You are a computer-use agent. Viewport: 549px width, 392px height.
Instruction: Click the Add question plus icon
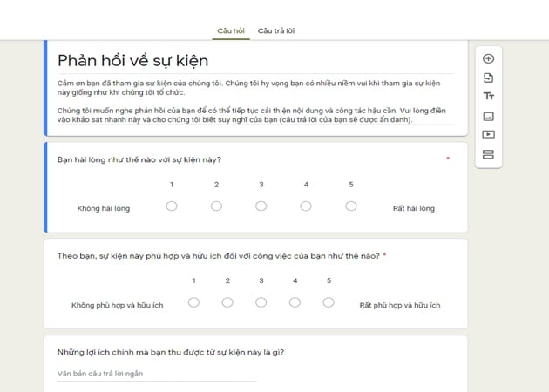click(488, 58)
